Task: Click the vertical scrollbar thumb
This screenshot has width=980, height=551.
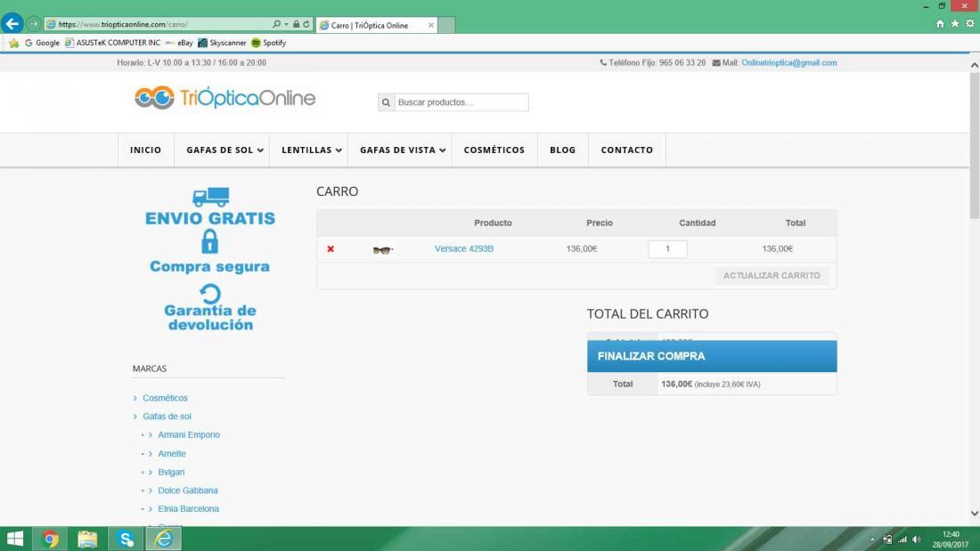Action: (975, 145)
